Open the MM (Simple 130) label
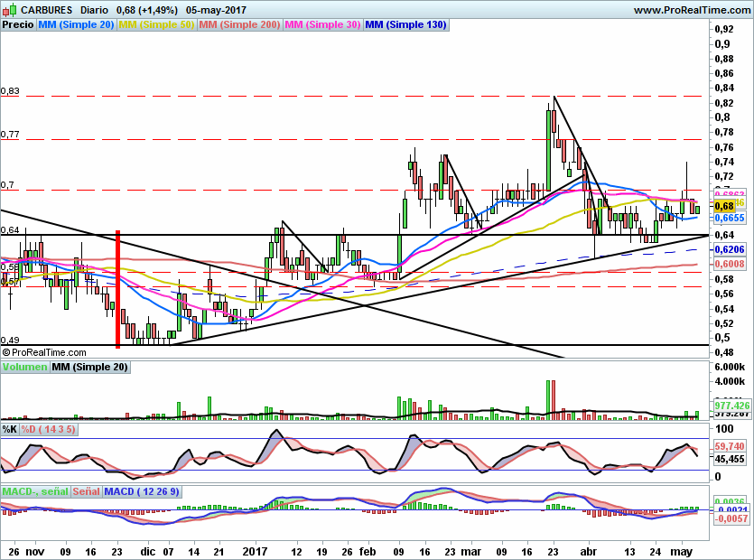The width and height of the screenshot is (754, 560). (405, 24)
